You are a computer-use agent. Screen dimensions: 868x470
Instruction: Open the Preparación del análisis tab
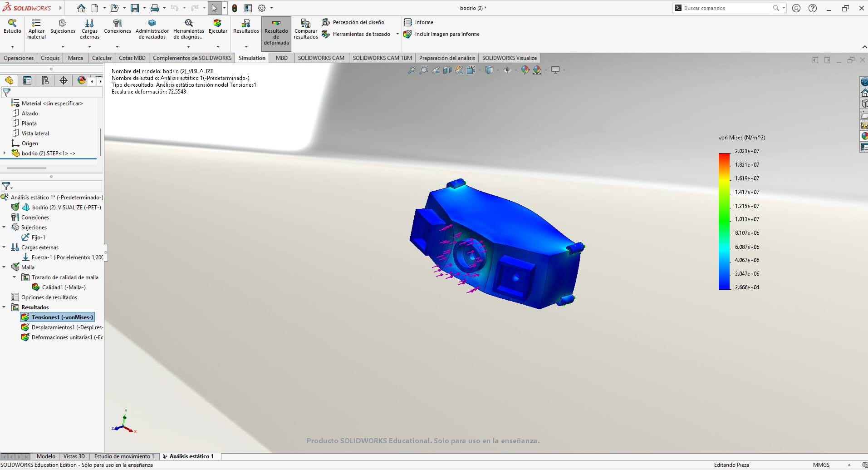pyautogui.click(x=447, y=58)
